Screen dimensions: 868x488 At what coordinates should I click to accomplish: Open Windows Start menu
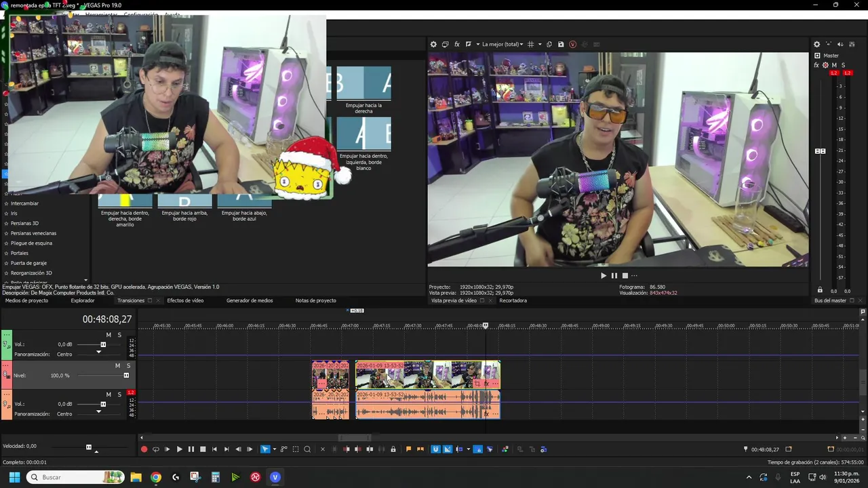tap(14, 477)
